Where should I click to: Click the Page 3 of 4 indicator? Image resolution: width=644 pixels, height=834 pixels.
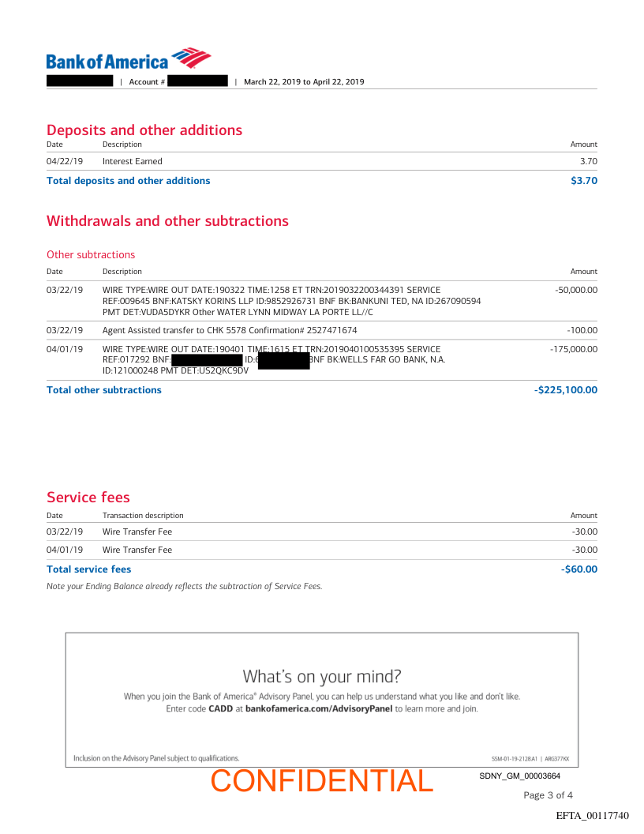point(548,795)
